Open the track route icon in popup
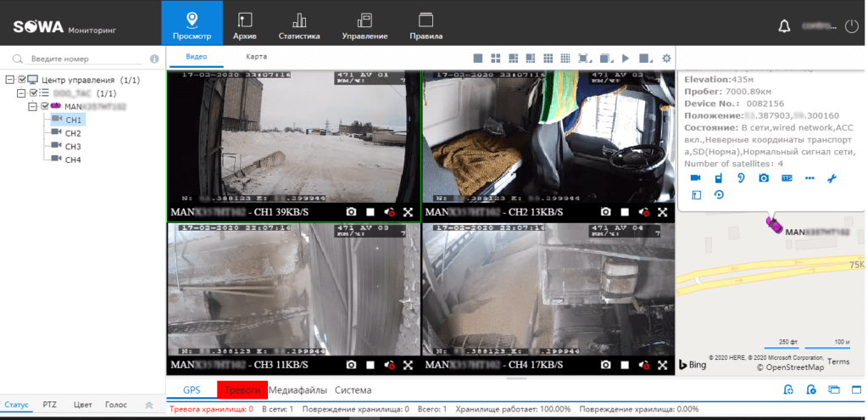868x420 pixels. coord(697,195)
